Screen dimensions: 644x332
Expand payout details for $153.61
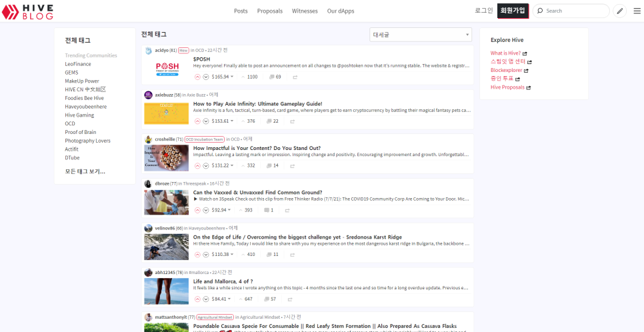[x=222, y=121]
